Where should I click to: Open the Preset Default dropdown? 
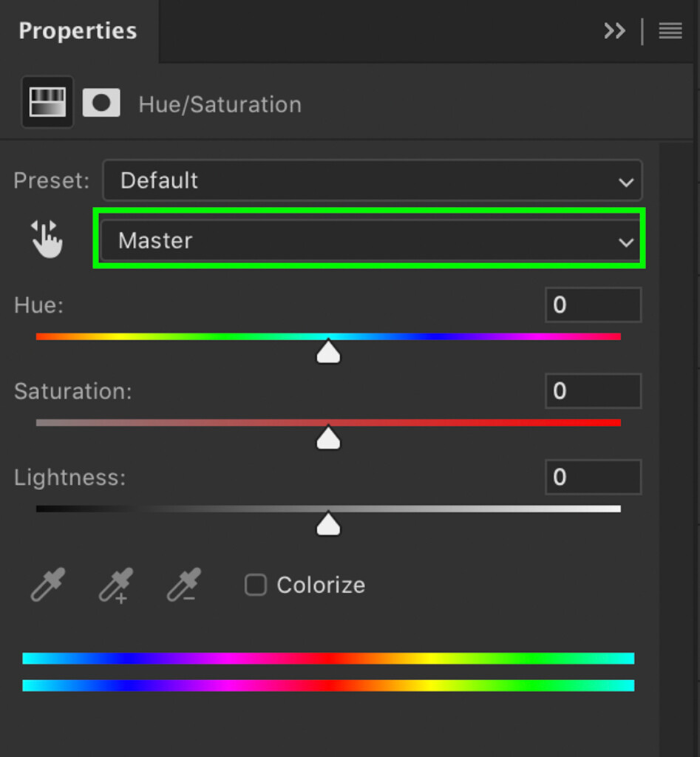pos(373,180)
